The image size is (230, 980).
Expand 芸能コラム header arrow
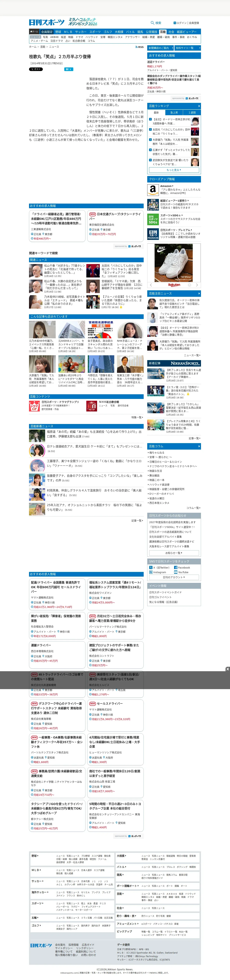199,446
